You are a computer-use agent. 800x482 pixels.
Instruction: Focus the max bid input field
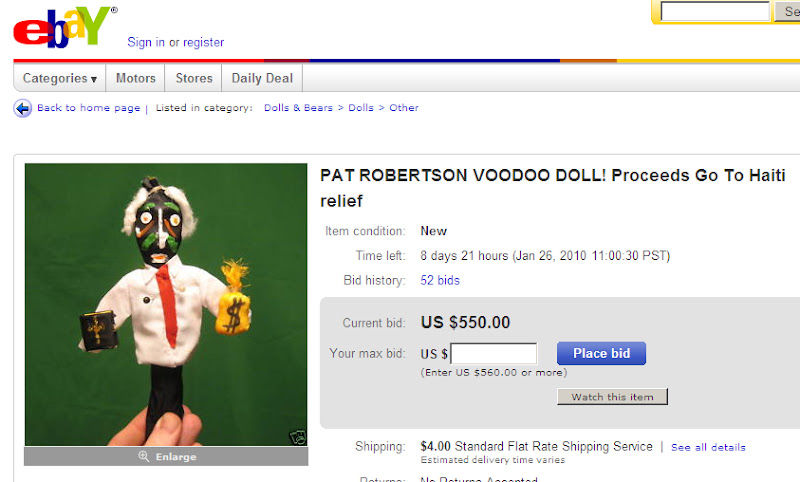[x=494, y=353]
